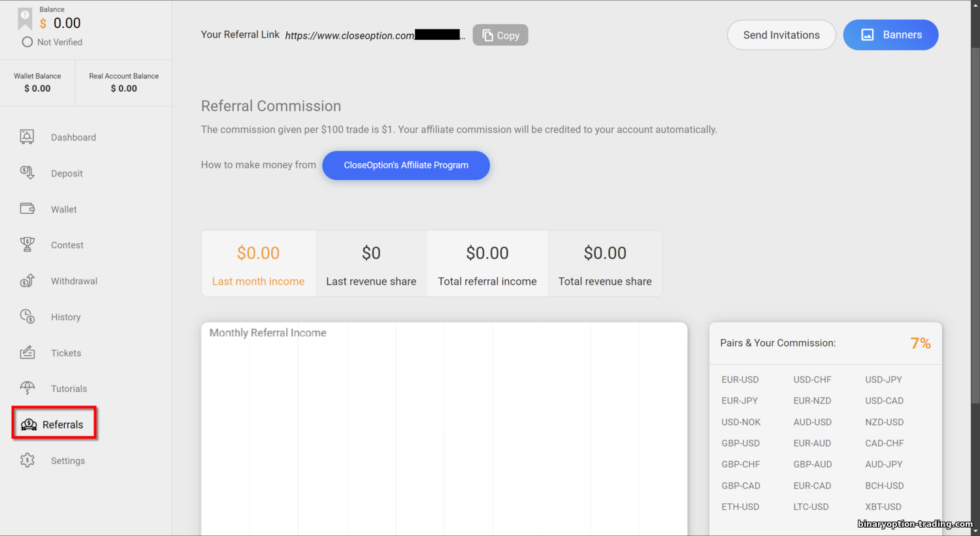
Task: Copy the referral link
Action: (x=500, y=35)
